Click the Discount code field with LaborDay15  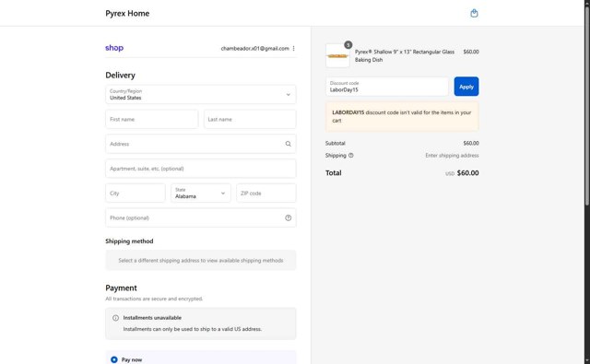coord(387,87)
